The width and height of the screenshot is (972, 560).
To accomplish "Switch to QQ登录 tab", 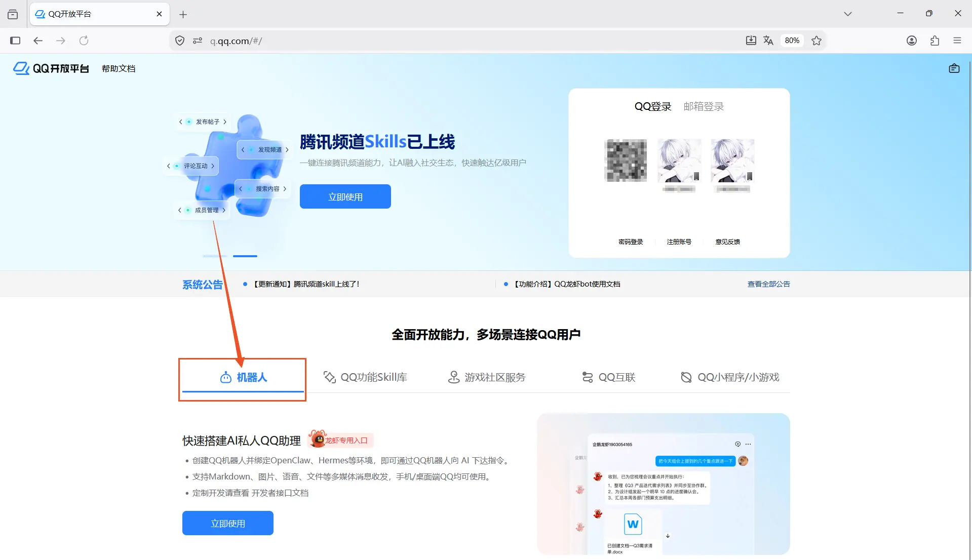I will pyautogui.click(x=653, y=106).
